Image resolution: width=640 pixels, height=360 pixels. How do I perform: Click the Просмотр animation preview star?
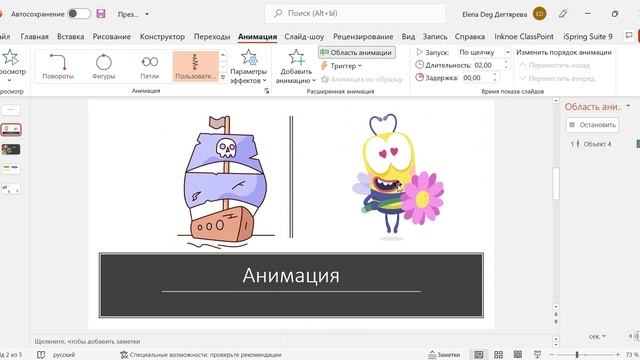[10, 58]
